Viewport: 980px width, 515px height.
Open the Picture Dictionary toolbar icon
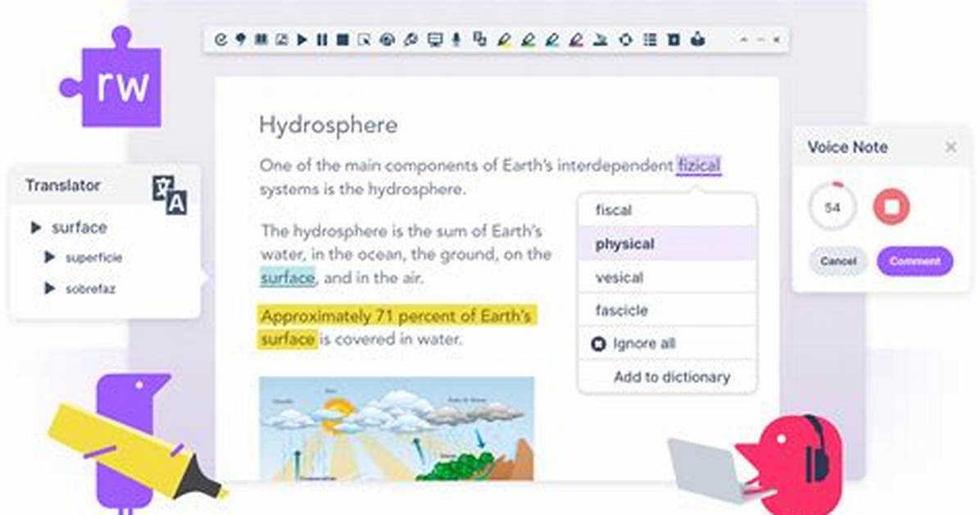[282, 40]
